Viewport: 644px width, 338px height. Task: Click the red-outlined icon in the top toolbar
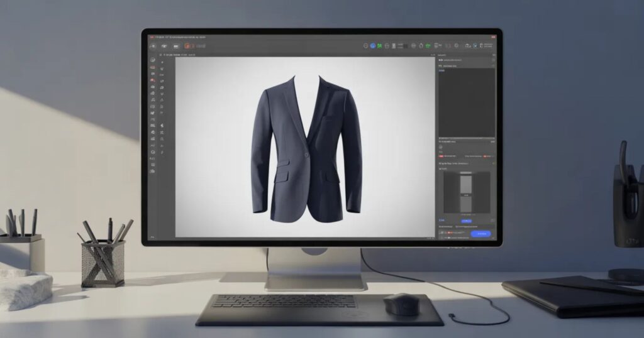(x=187, y=46)
